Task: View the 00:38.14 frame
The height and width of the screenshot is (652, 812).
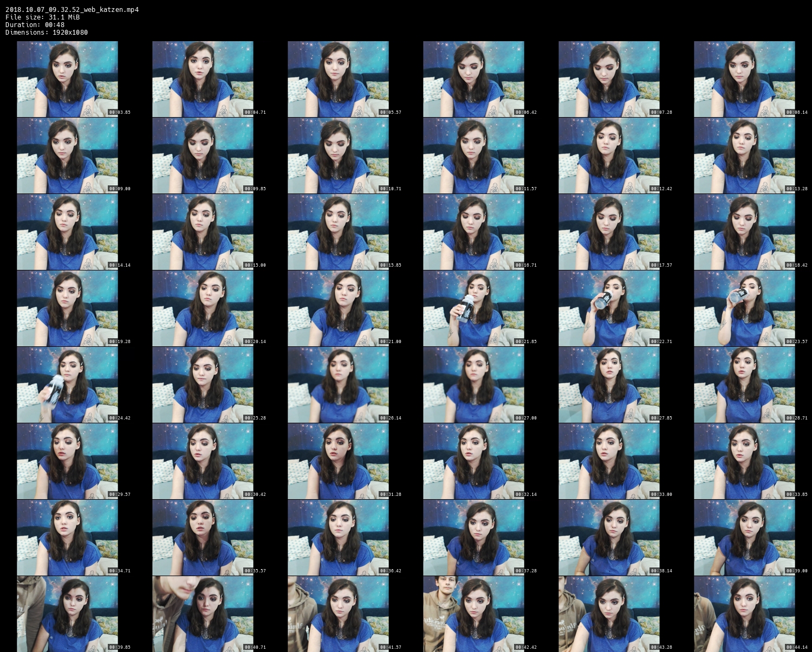Action: coord(609,538)
